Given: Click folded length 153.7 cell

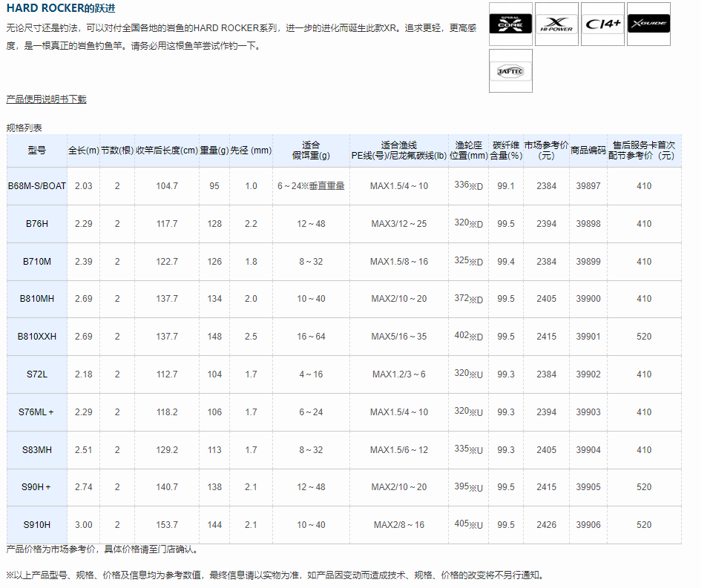Looking at the screenshot, I should tap(167, 524).
